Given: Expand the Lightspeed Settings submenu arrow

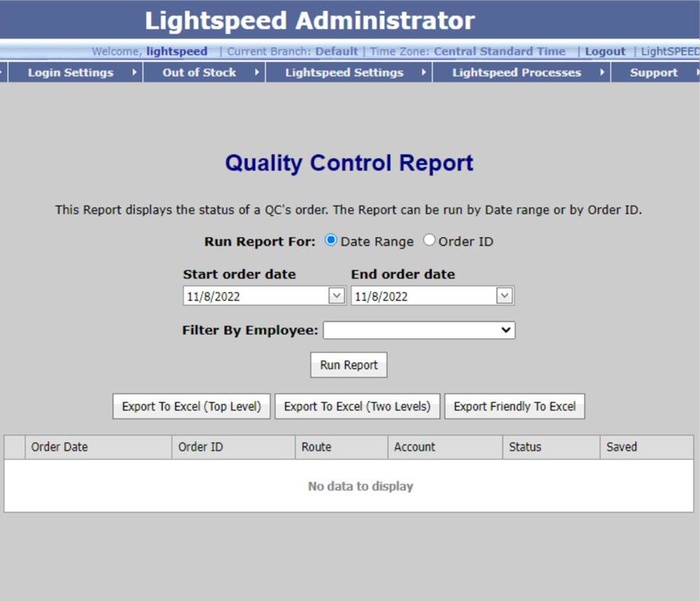Looking at the screenshot, I should pyautogui.click(x=423, y=72).
